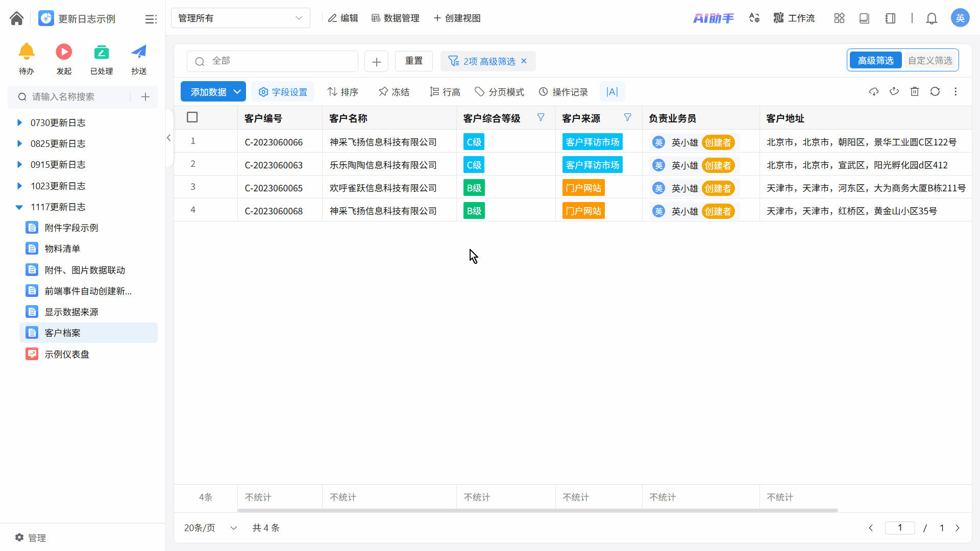Click the 添加数据 button

tap(208, 92)
